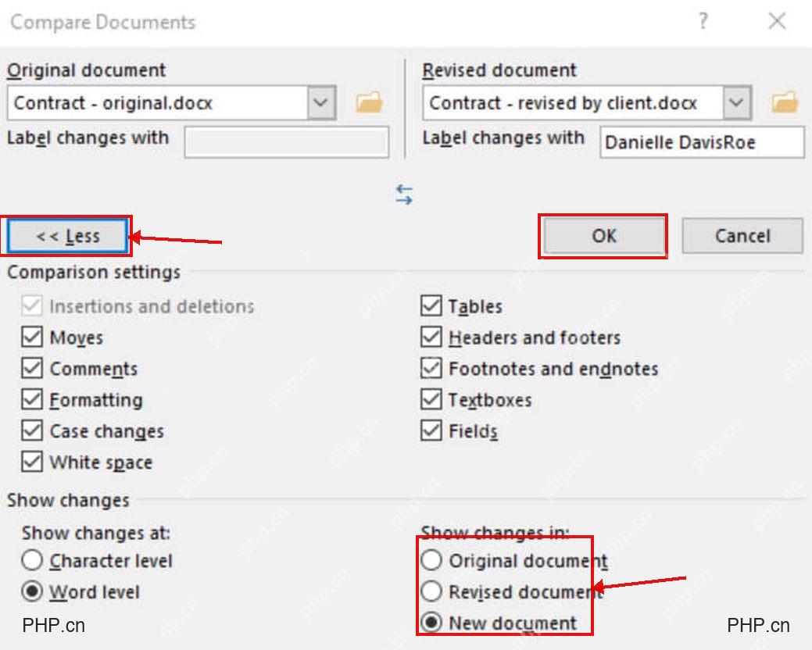The width and height of the screenshot is (812, 650).
Task: Focus the original Label changes with field
Action: 286,142
